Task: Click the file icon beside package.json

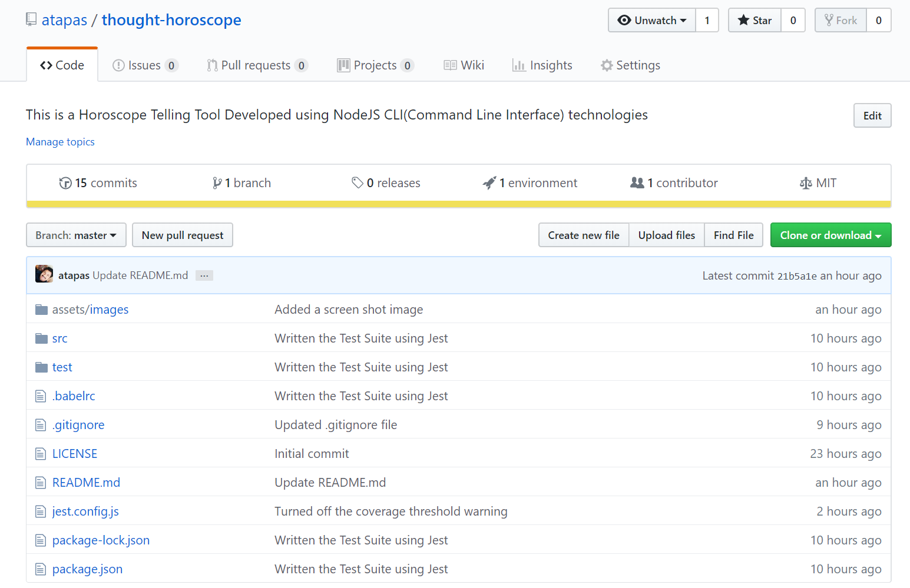Action: pos(41,569)
